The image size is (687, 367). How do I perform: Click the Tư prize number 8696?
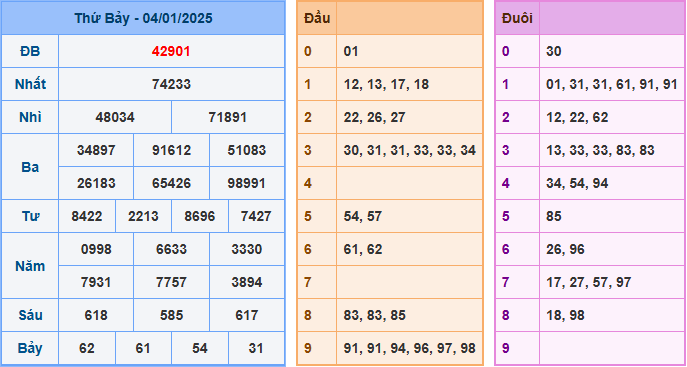pyautogui.click(x=200, y=216)
